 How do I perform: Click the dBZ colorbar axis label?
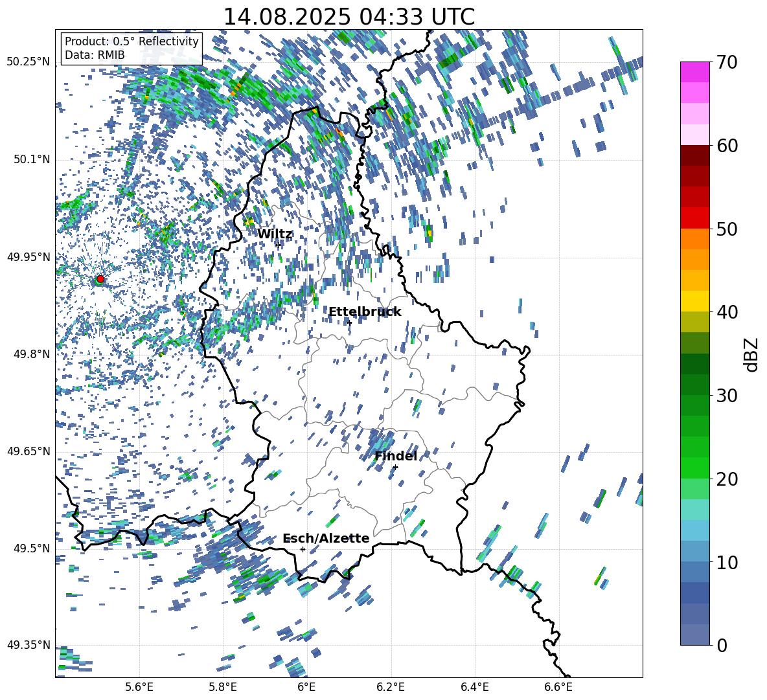[x=752, y=354]
